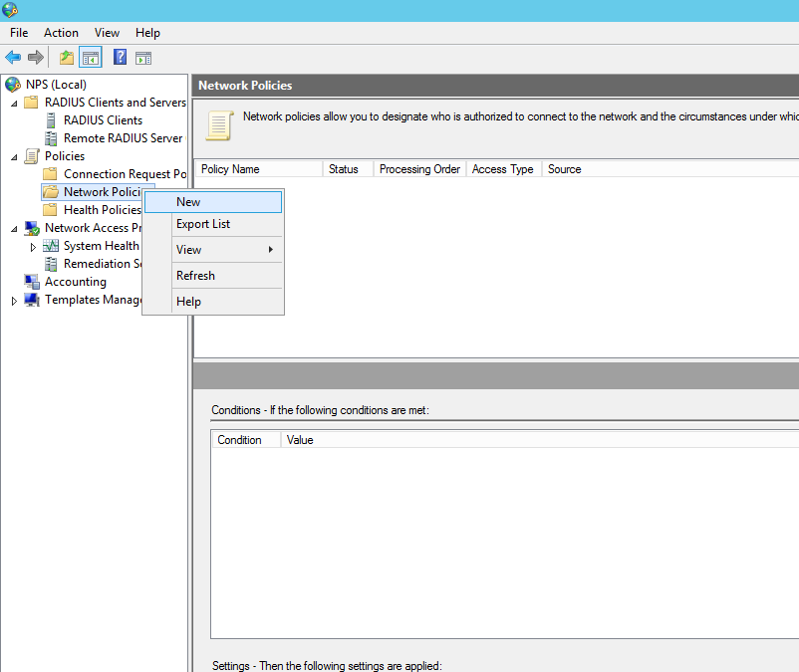Expand the System Health Validators node

[33, 247]
